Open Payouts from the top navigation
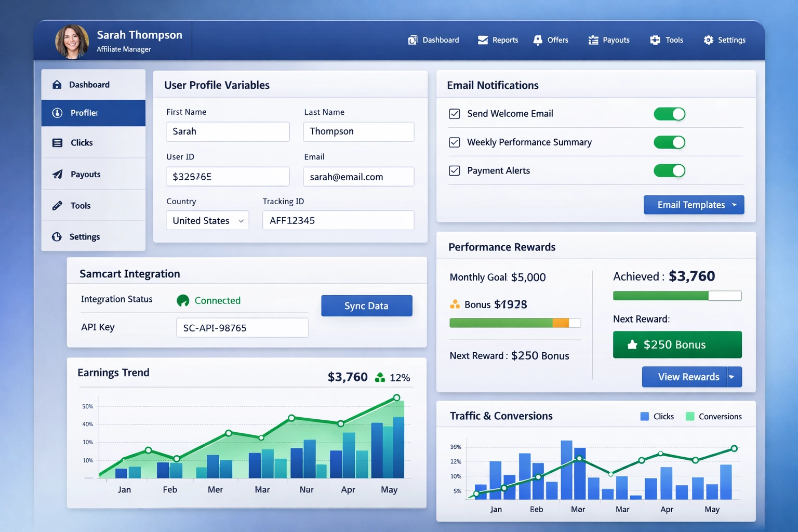This screenshot has width=798, height=532. click(593, 39)
